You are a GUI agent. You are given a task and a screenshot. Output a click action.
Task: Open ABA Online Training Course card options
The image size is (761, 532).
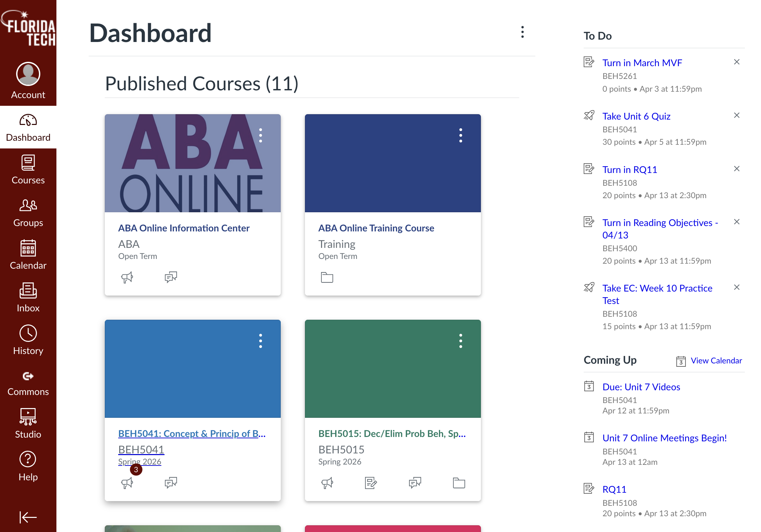(x=461, y=135)
